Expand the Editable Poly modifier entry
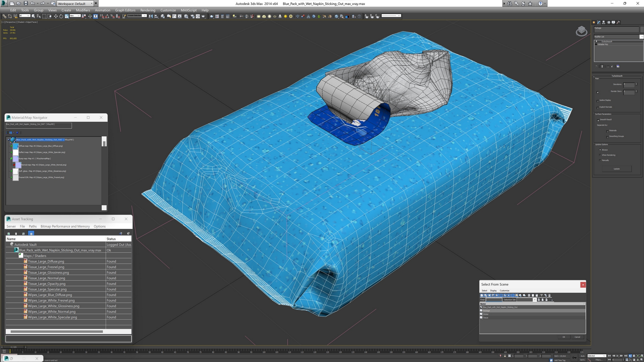The width and height of the screenshot is (644, 362). 596,44
